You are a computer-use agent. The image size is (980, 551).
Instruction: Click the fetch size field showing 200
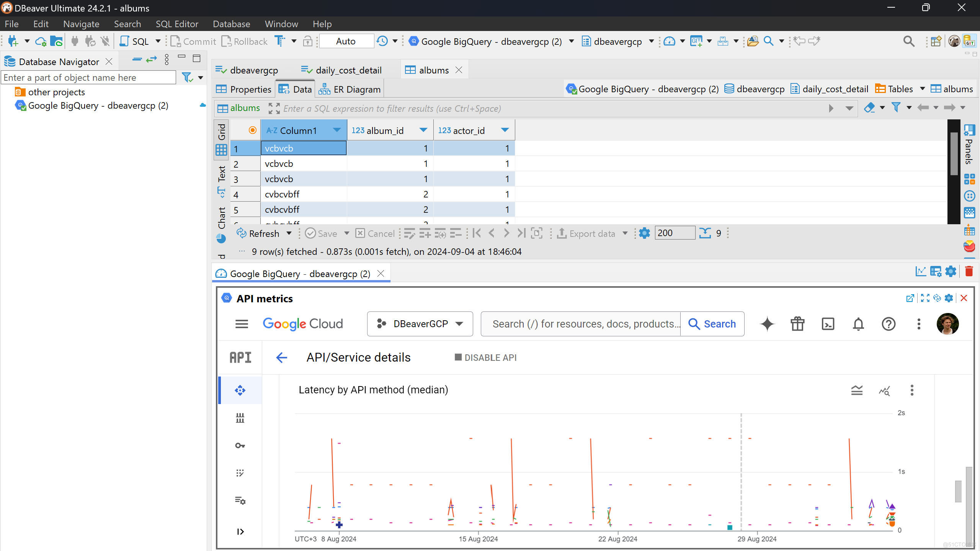675,233
